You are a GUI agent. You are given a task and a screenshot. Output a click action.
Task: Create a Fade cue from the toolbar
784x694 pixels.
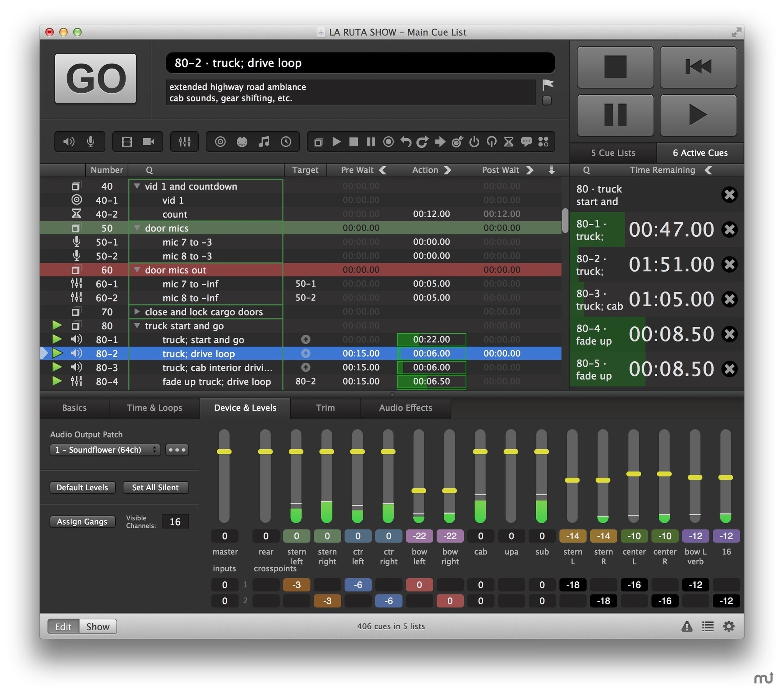click(x=185, y=142)
